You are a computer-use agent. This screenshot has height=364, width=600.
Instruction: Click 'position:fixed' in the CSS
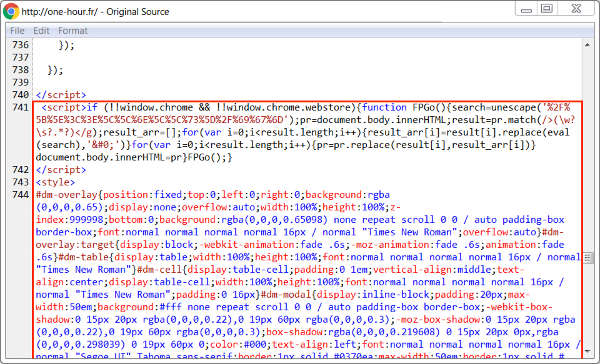click(142, 195)
